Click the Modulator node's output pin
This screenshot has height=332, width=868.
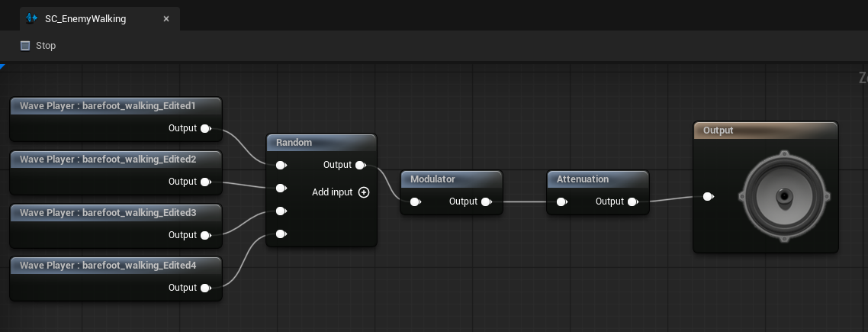click(x=486, y=201)
